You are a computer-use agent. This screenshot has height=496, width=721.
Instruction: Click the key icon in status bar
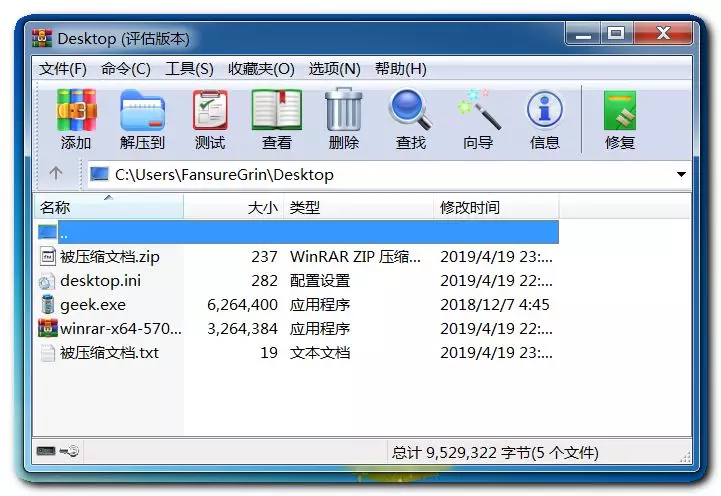[69, 451]
